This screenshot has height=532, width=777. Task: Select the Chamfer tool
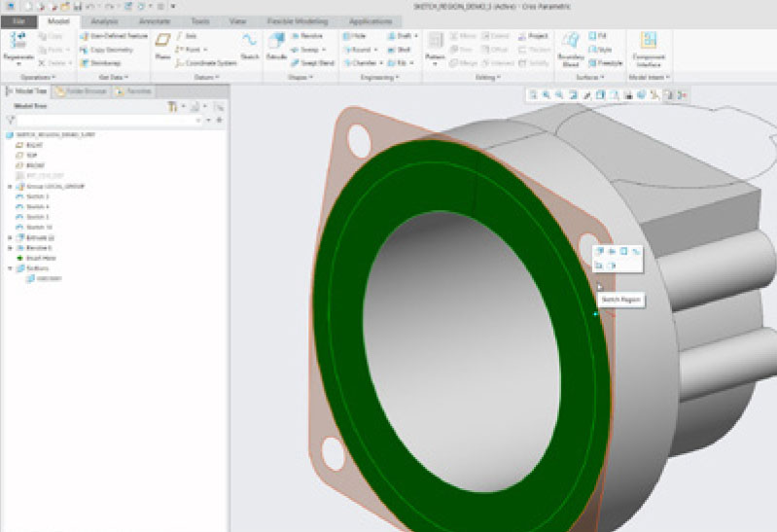364,63
